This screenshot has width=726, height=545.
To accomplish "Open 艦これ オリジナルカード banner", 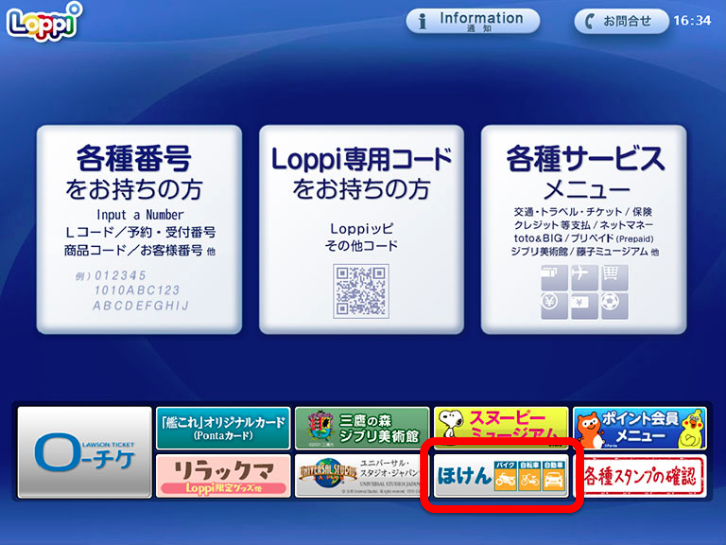I will [223, 428].
